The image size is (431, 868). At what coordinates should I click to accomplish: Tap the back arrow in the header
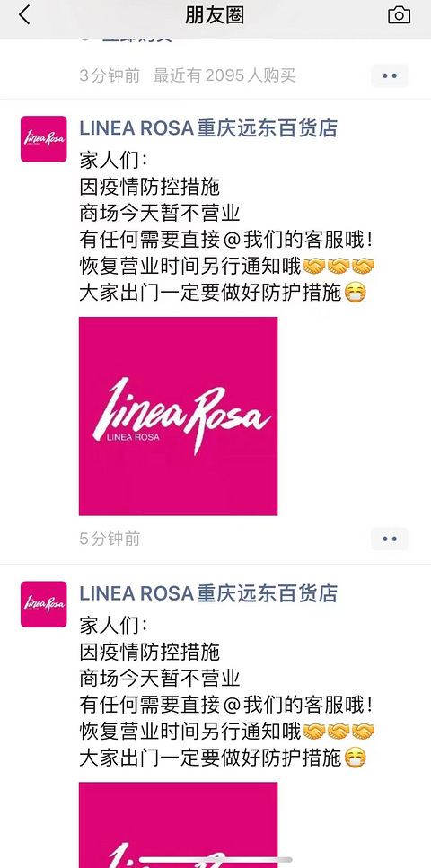pos(24,15)
